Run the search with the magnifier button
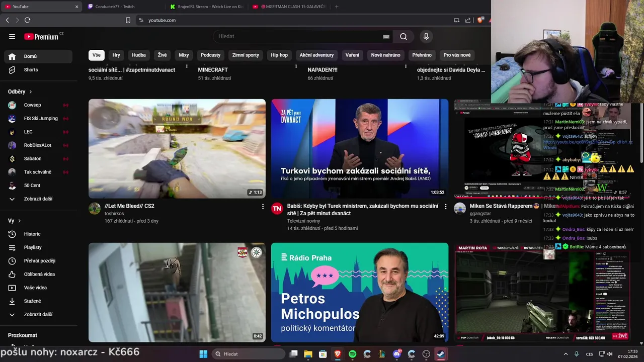Viewport: 644px width, 362px height. click(x=404, y=36)
